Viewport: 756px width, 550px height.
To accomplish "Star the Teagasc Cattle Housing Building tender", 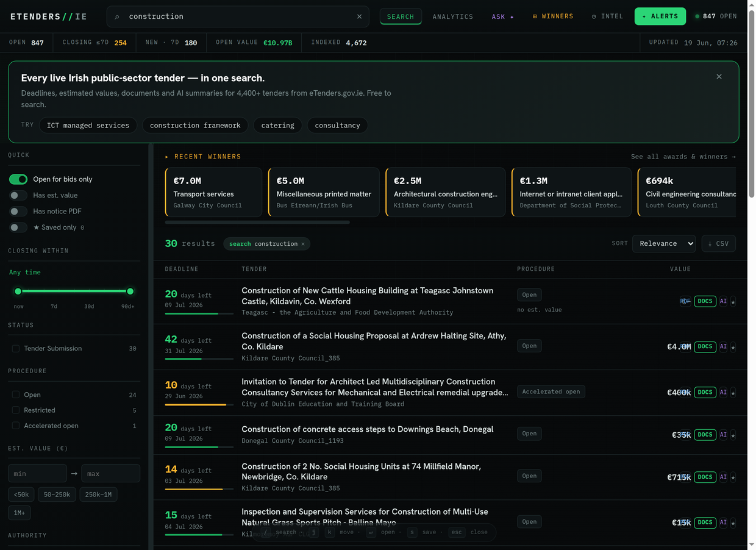I will (733, 301).
